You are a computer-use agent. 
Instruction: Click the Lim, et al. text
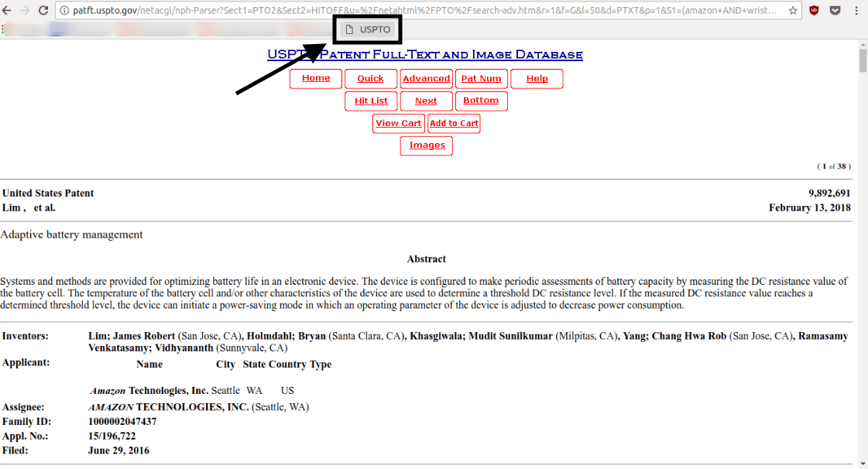pos(29,208)
